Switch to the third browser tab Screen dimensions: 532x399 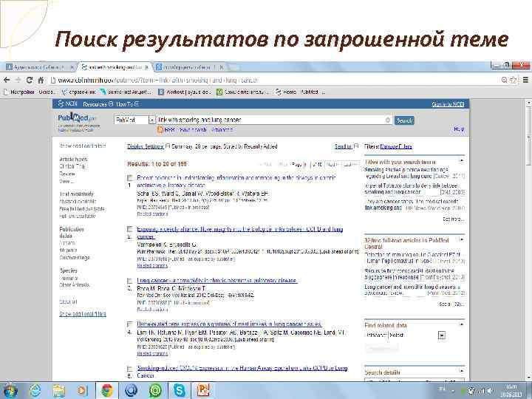pos(190,67)
